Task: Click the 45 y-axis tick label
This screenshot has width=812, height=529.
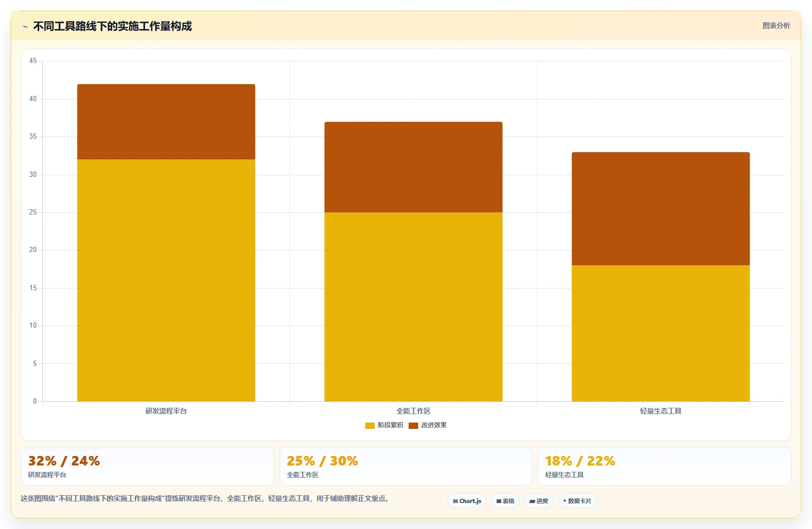Action: [33, 61]
